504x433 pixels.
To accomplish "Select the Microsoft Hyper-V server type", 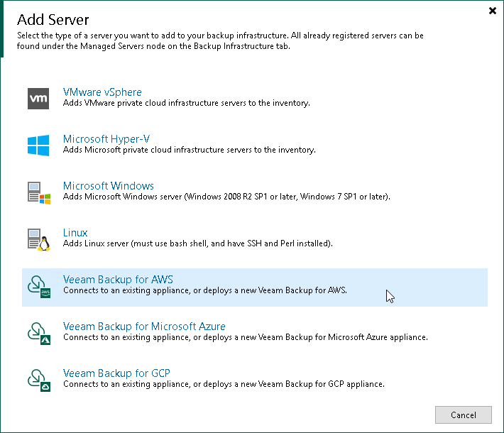I will pyautogui.click(x=106, y=139).
